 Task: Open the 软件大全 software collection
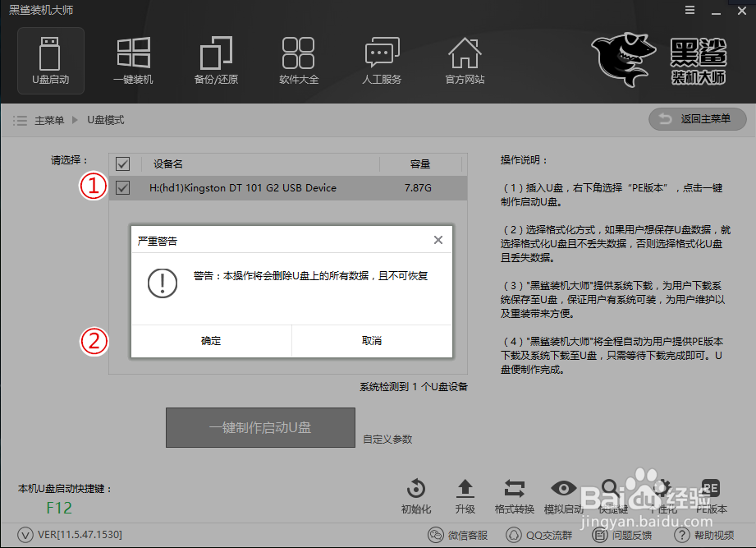(299, 60)
